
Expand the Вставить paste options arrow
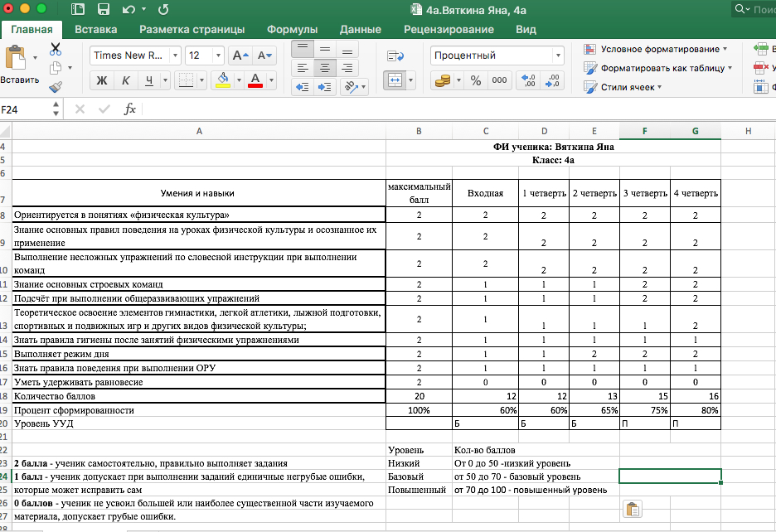point(35,58)
